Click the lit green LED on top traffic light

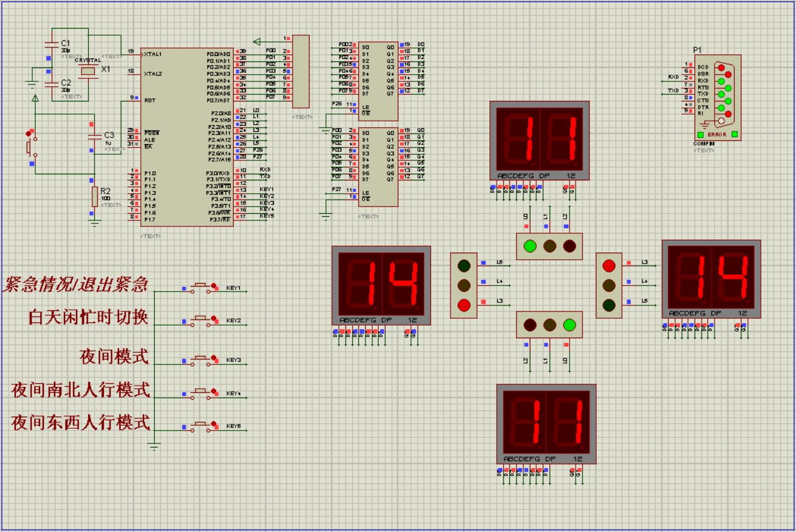click(x=530, y=246)
